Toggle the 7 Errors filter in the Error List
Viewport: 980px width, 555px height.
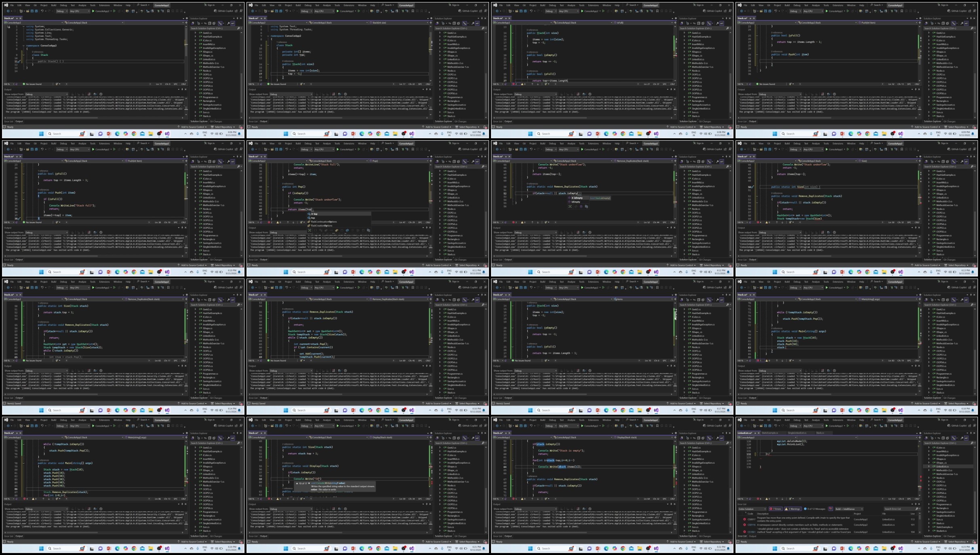pyautogui.click(x=776, y=509)
